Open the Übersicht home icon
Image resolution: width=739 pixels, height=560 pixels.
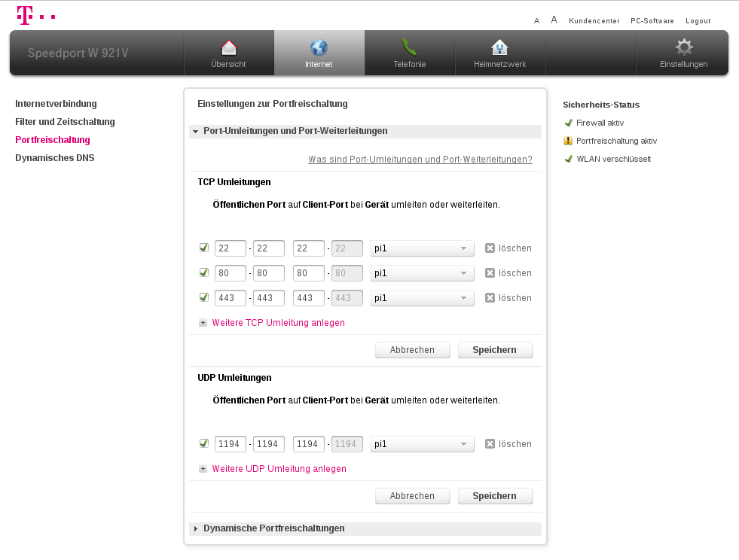[x=228, y=48]
